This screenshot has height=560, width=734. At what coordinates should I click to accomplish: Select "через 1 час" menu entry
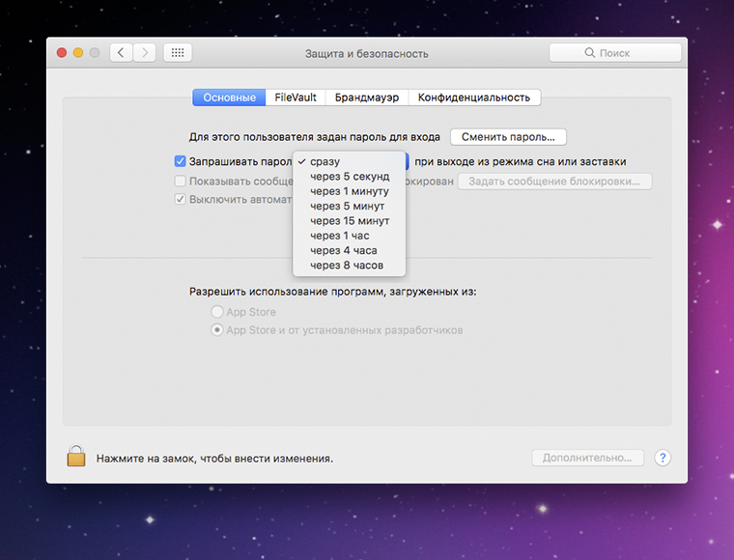(340, 236)
